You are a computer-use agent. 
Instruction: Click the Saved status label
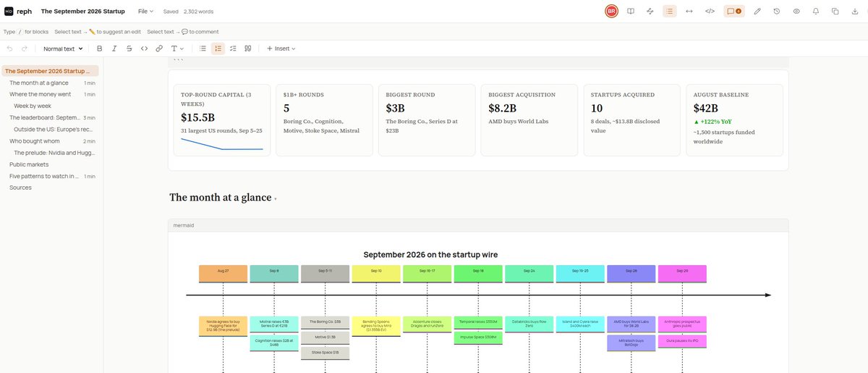pyautogui.click(x=171, y=12)
